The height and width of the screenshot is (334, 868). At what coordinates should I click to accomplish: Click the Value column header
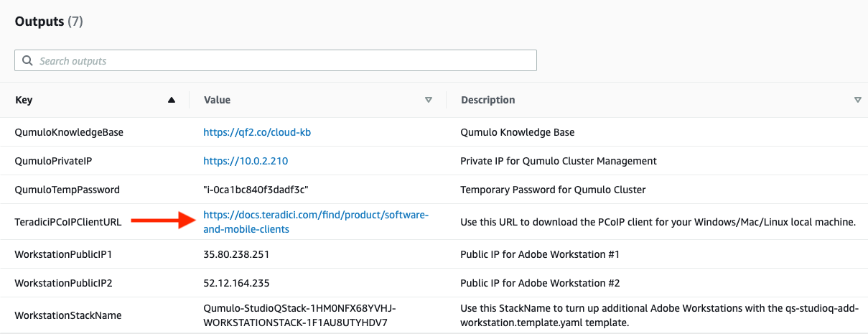tap(217, 100)
